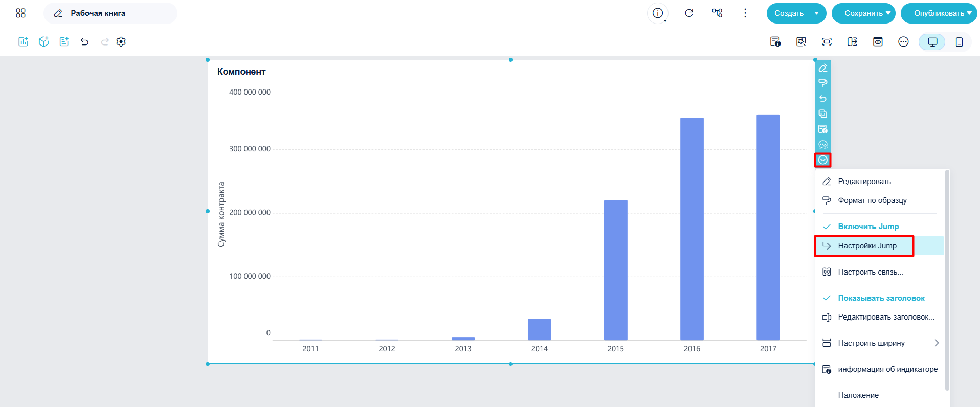This screenshot has width=980, height=407.
Task: Click the context menu vertical scrollbar
Action: coord(947,281)
